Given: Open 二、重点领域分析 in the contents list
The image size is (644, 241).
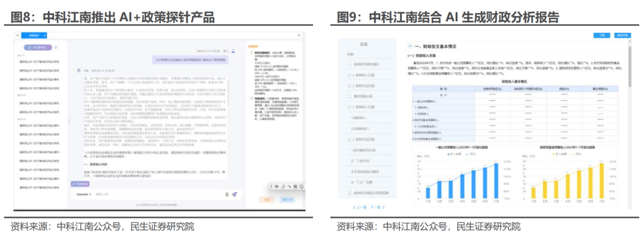Looking at the screenshot, I should point(361,97).
